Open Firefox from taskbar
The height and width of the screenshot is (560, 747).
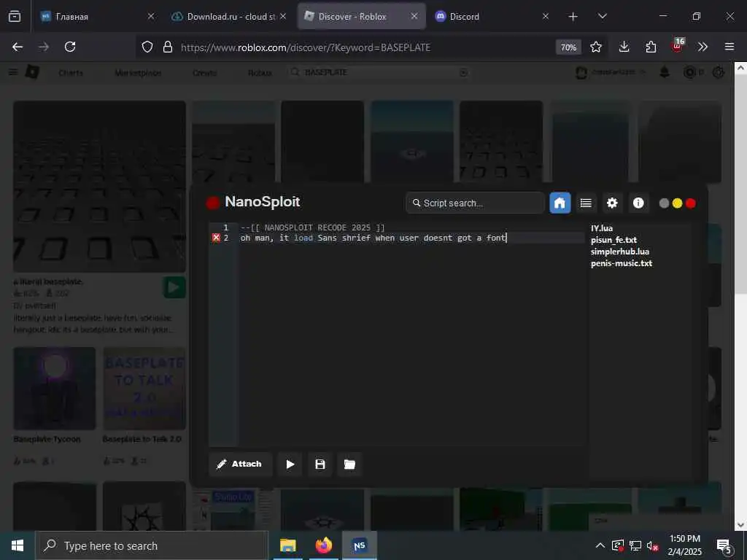pos(323,545)
